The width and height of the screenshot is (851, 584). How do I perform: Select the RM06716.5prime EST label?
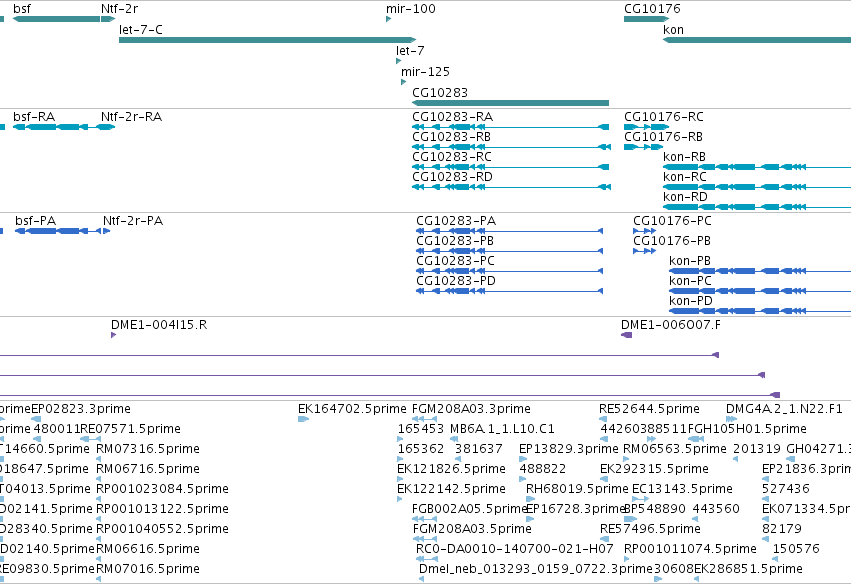148,469
